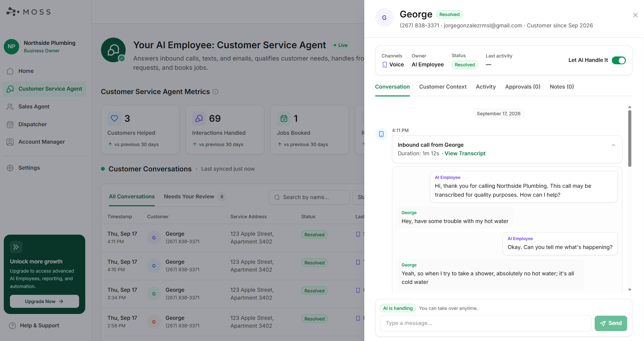
Task: Open George conversation row at 2:58 PM
Action: (x=233, y=322)
